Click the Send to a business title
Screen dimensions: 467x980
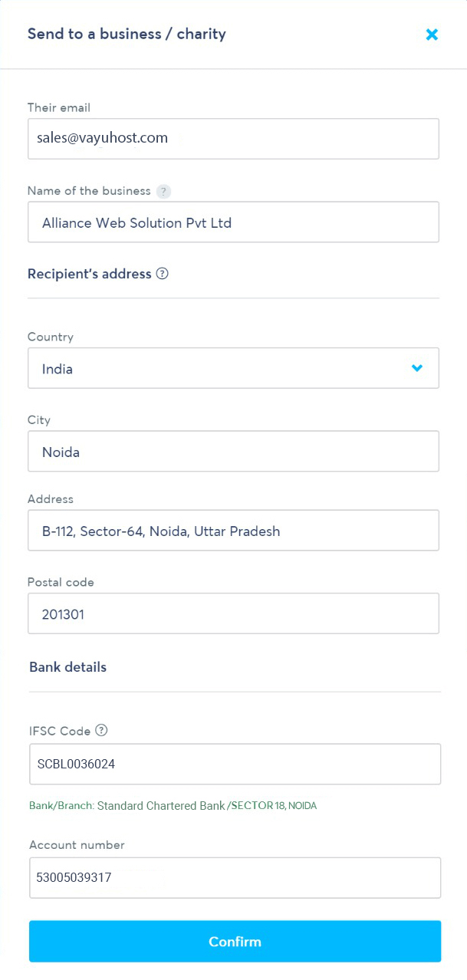tap(127, 34)
